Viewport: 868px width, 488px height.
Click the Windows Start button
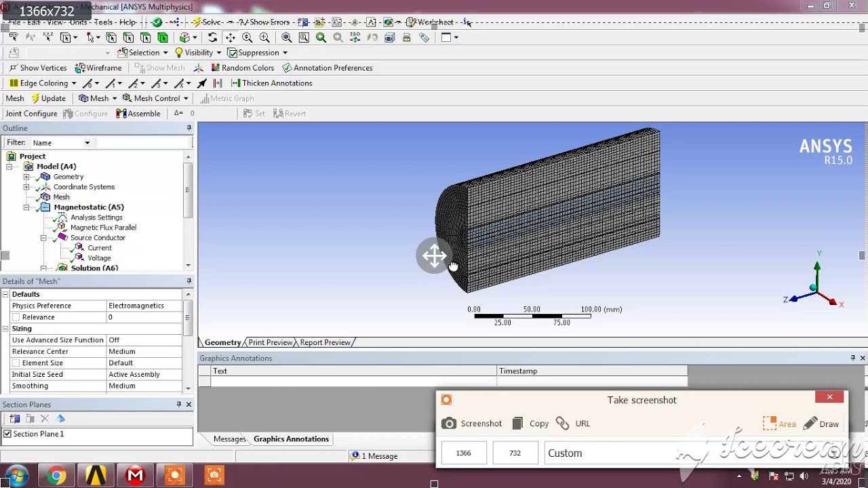pos(17,476)
